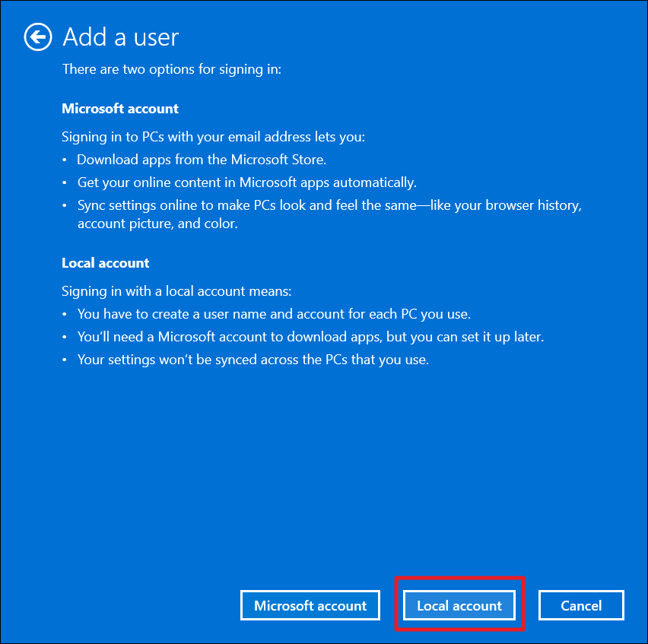Screen dimensions: 648x644
Task: Click the bold "Local account" section heading
Action: (106, 263)
